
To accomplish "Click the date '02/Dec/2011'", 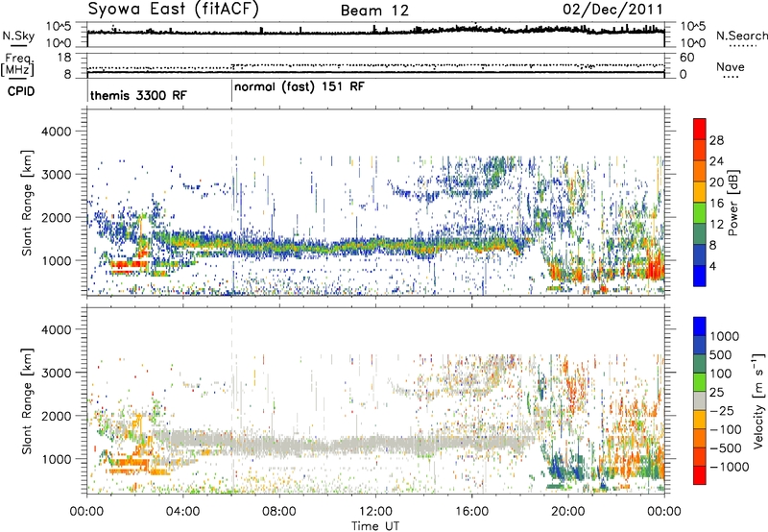I will pos(612,10).
